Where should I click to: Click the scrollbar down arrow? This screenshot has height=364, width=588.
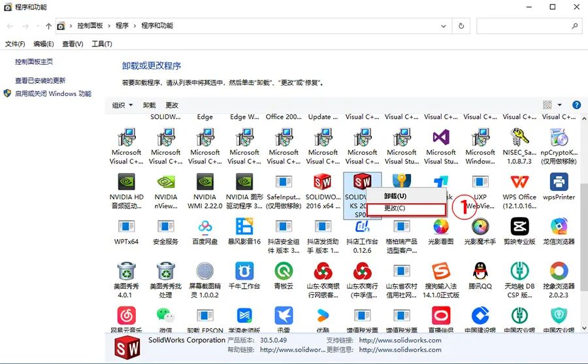pos(584,328)
